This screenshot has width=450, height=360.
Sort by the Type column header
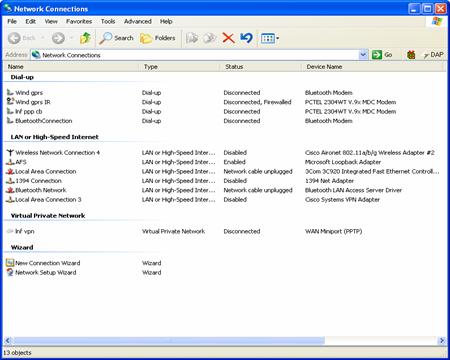pos(180,67)
